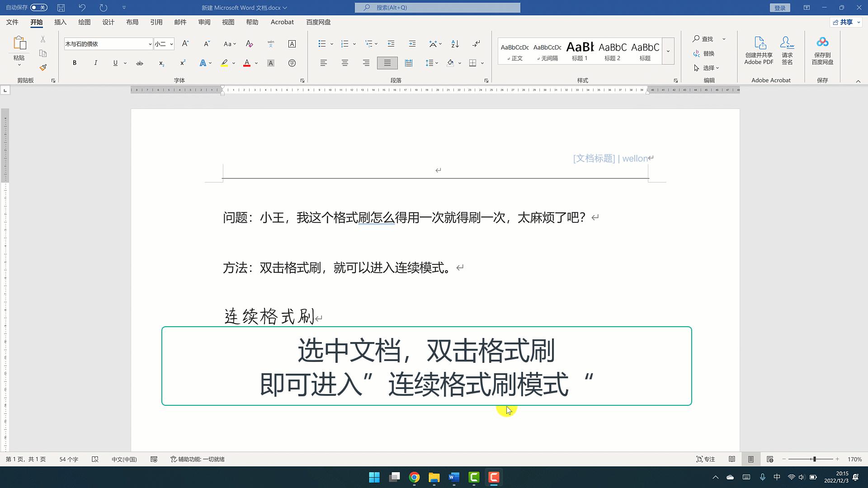Image resolution: width=868 pixels, height=488 pixels.
Task: Switch to the Insert ribbon tab
Action: coord(60,22)
